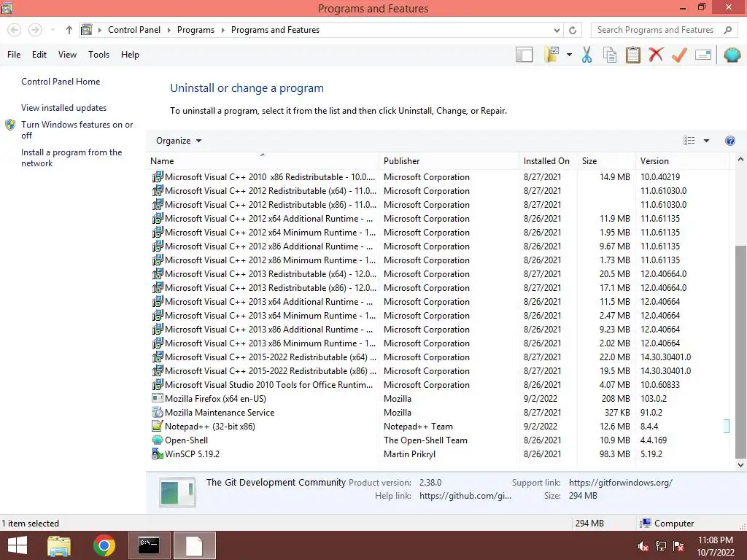Refresh the Programs and Features list

pos(573,30)
